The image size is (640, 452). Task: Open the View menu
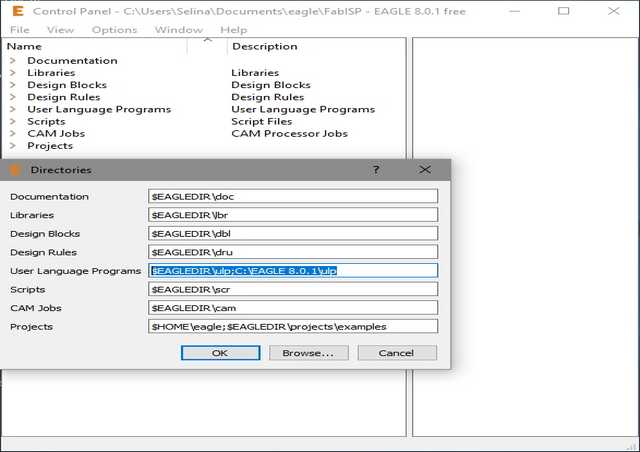pos(60,30)
